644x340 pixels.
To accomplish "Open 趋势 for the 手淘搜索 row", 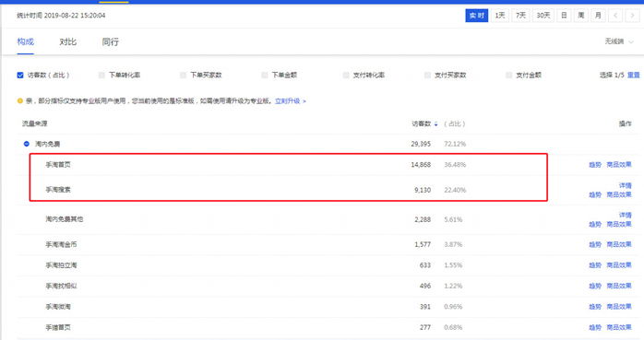I will pyautogui.click(x=595, y=194).
